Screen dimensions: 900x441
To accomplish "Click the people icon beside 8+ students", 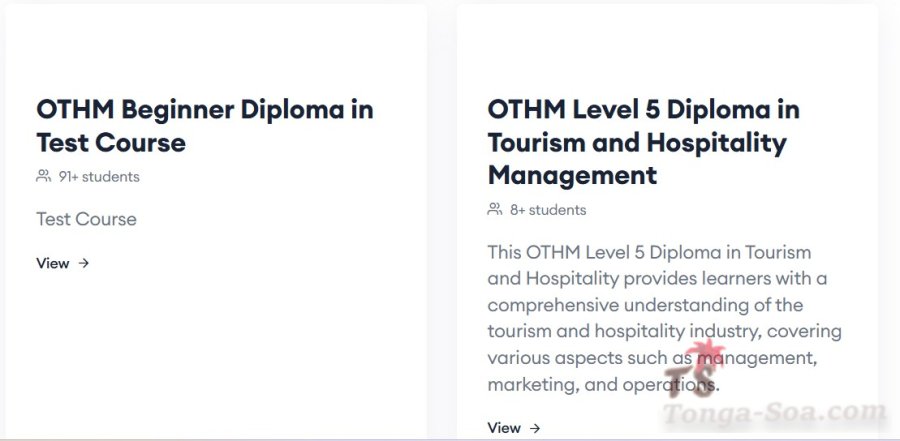I will coord(494,210).
